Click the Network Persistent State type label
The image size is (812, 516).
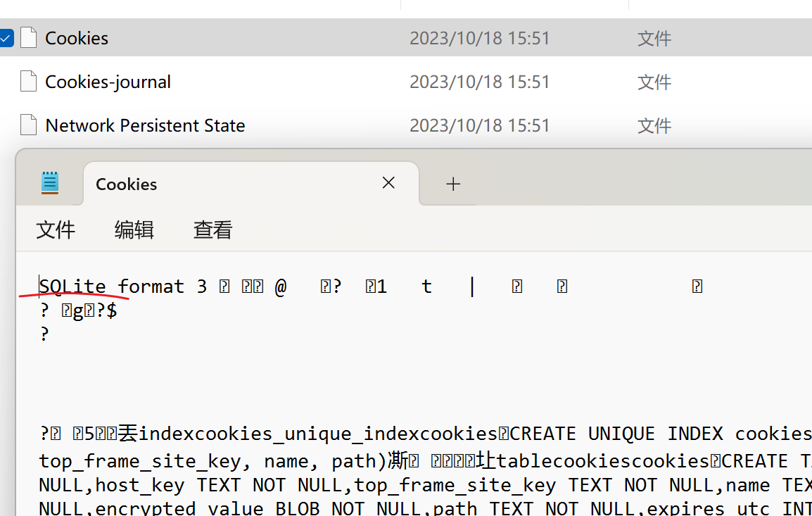click(x=654, y=125)
